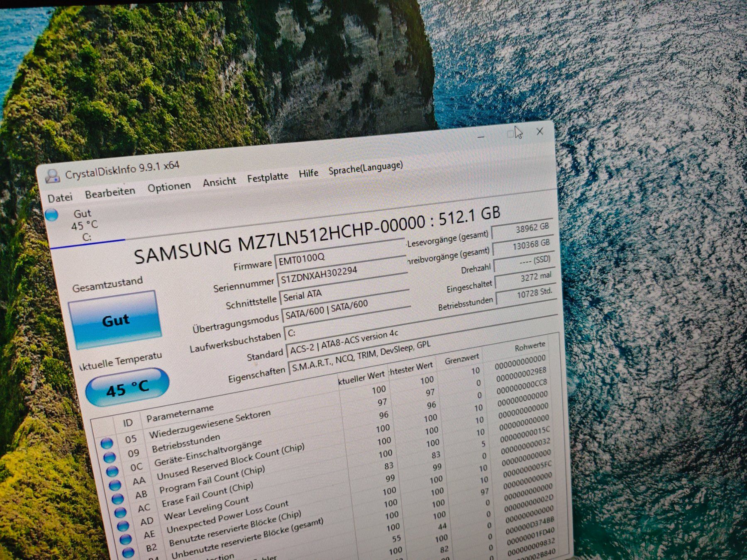Open the Festplatte menu
Screen dimensions: 747x560
pyautogui.click(x=268, y=178)
